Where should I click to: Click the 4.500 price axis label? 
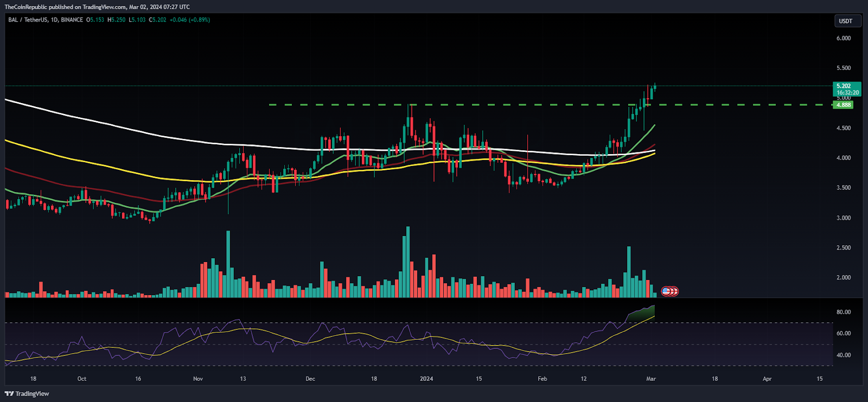(x=844, y=129)
